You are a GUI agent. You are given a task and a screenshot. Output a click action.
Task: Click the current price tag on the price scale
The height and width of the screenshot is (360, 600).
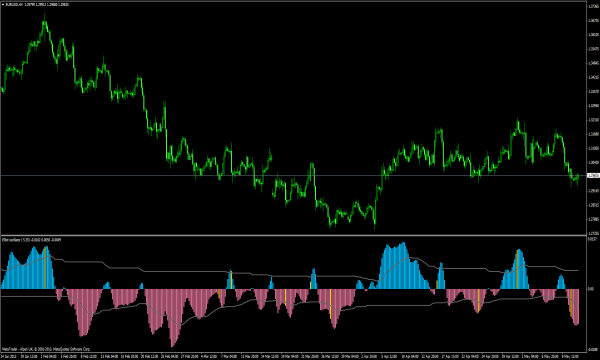click(x=593, y=176)
